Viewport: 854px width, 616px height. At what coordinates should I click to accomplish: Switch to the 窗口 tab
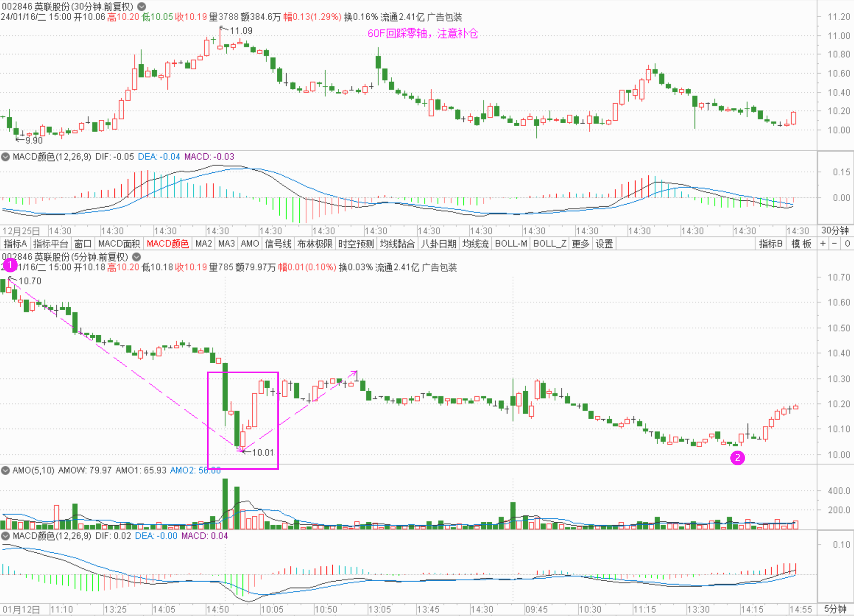(83, 243)
